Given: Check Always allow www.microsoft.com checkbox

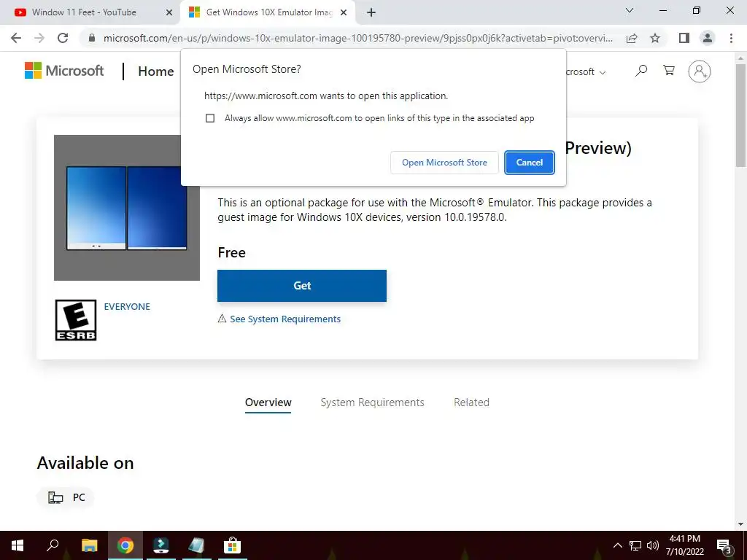Looking at the screenshot, I should tap(210, 118).
